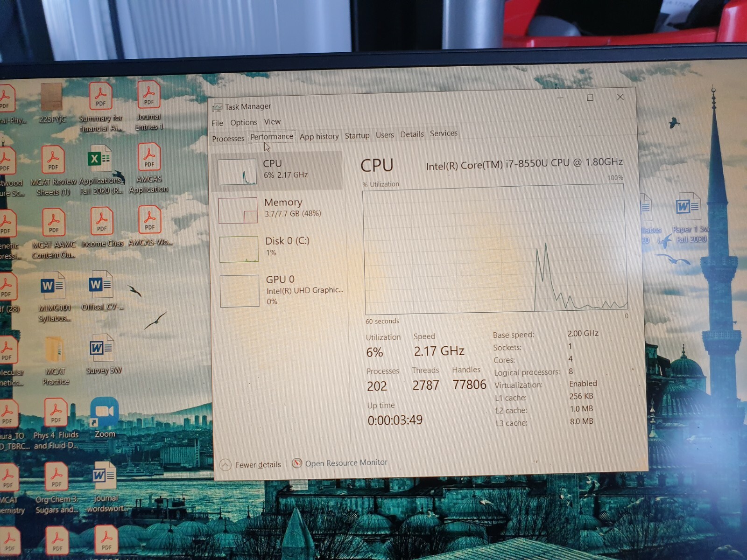This screenshot has height=560, width=747.
Task: Switch to the Details tab
Action: click(412, 134)
